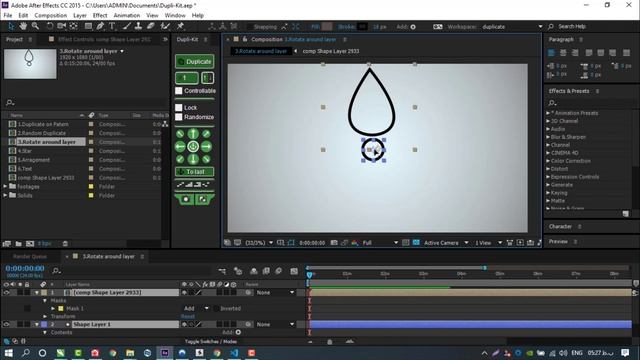Select the Hand tool
The height and width of the screenshot is (360, 640).
coord(23,26)
